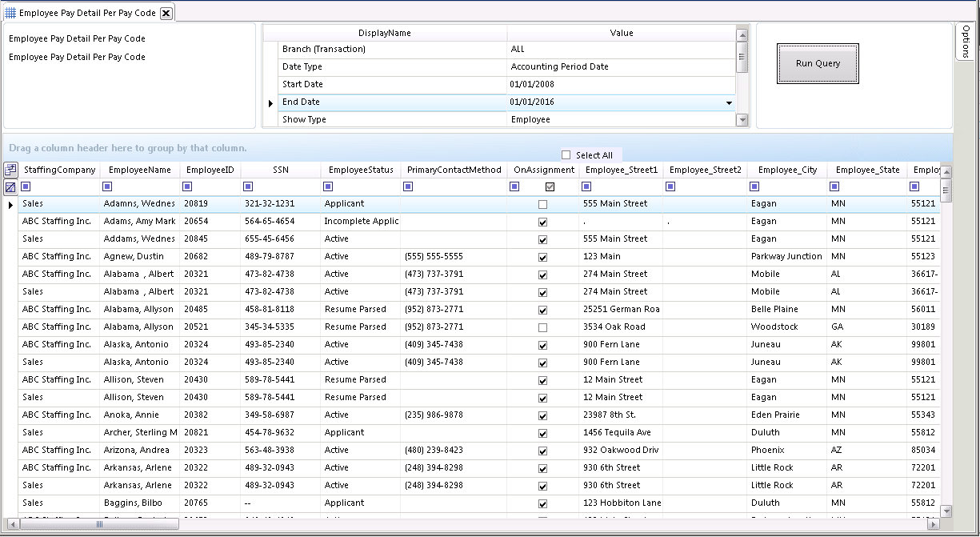
Task: Click the Run Query button
Action: (818, 63)
